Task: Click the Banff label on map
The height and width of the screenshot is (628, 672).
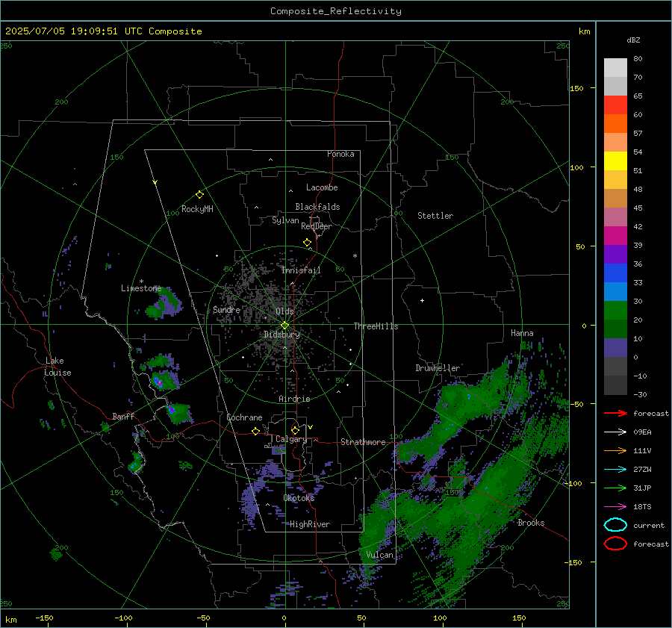Action: [x=123, y=417]
